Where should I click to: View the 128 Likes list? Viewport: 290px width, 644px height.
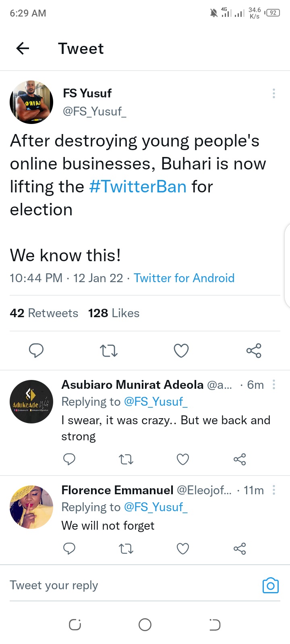pyautogui.click(x=114, y=313)
